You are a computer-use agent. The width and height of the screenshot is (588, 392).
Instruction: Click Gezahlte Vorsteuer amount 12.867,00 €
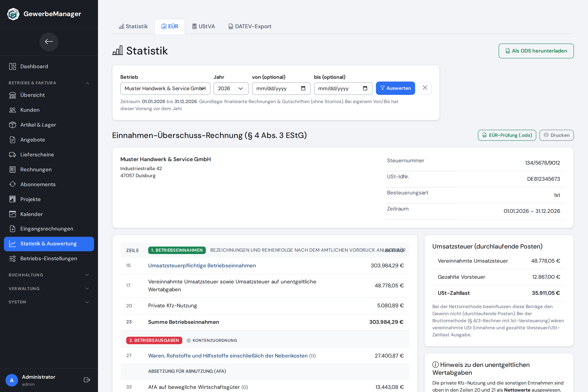[x=546, y=277]
